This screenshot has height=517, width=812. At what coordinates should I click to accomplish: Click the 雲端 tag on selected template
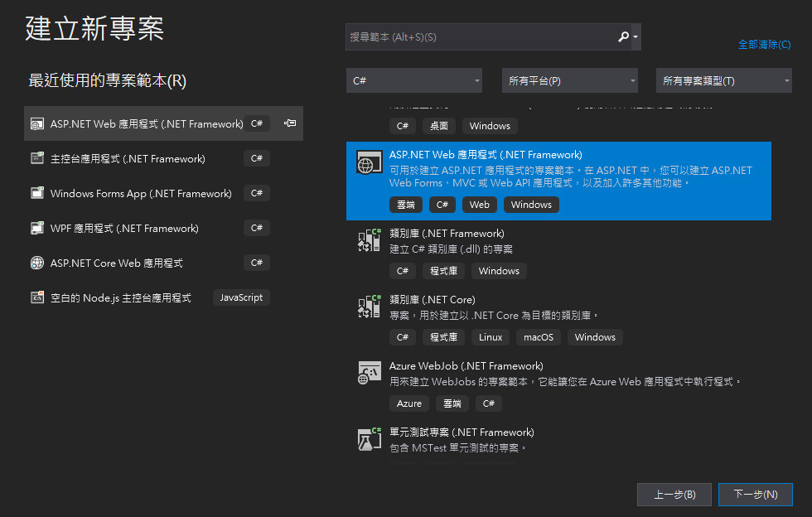click(x=406, y=205)
